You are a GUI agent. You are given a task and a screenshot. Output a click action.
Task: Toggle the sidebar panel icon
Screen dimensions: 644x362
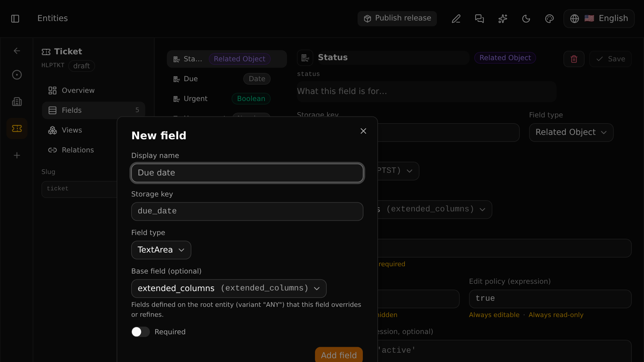[15, 19]
